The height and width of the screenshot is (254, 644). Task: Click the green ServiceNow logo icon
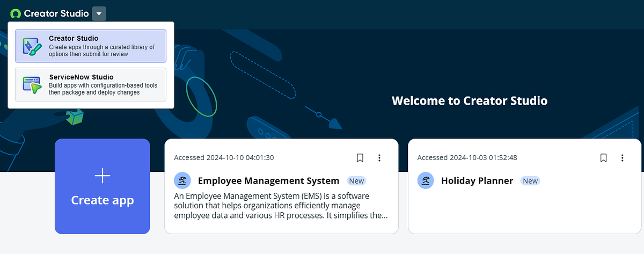[x=16, y=14]
